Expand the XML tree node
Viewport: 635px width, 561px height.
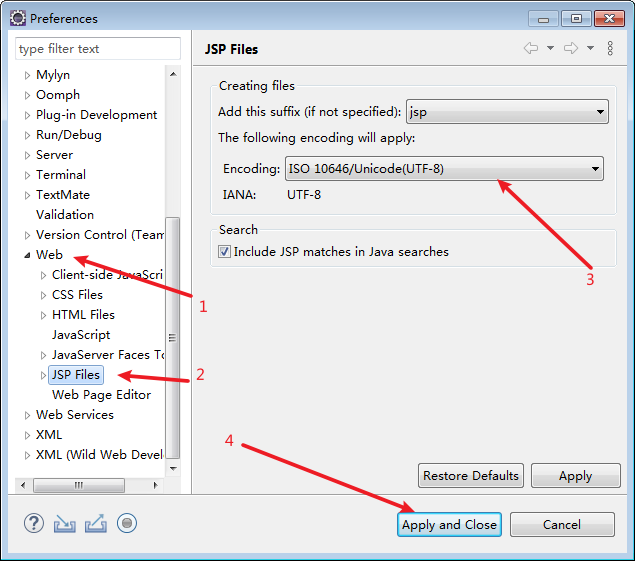(x=27, y=435)
